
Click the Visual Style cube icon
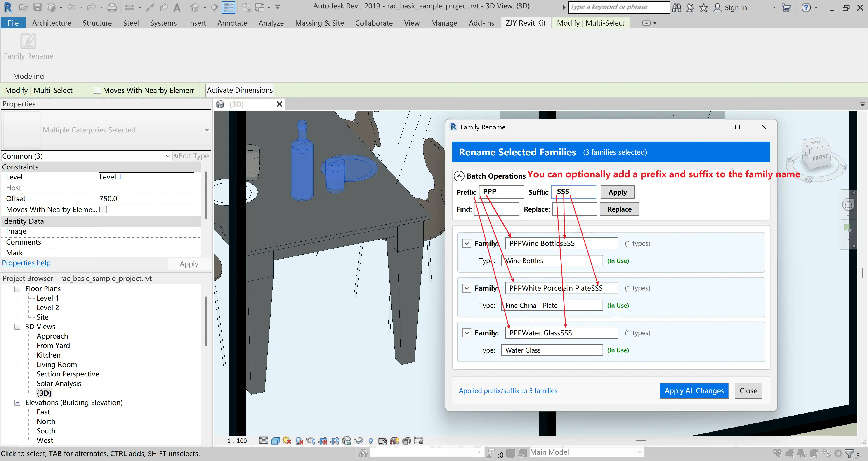pyautogui.click(x=275, y=441)
